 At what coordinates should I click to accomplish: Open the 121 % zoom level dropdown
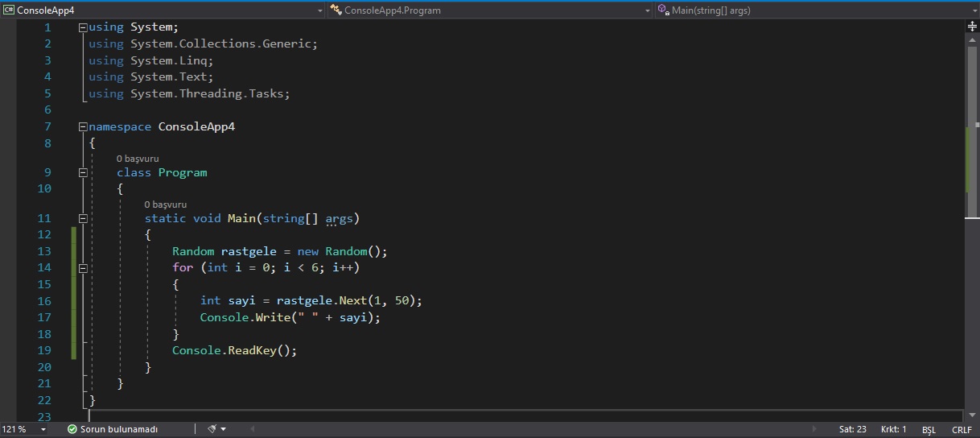click(43, 429)
